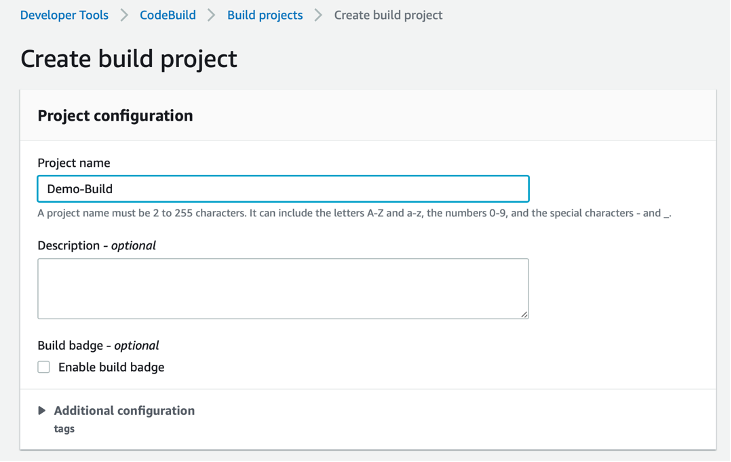Click the current 'Create build project' breadcrumb
This screenshot has width=731, height=462.
(388, 15)
